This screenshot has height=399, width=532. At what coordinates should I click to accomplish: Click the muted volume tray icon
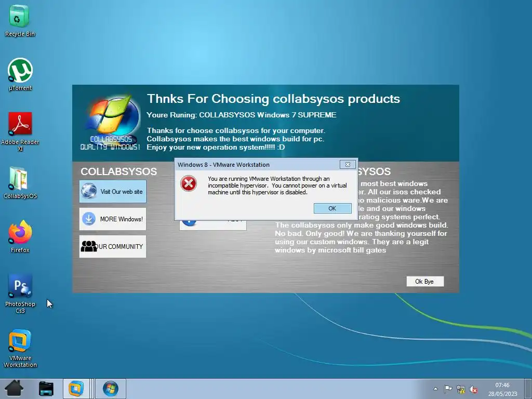click(473, 389)
